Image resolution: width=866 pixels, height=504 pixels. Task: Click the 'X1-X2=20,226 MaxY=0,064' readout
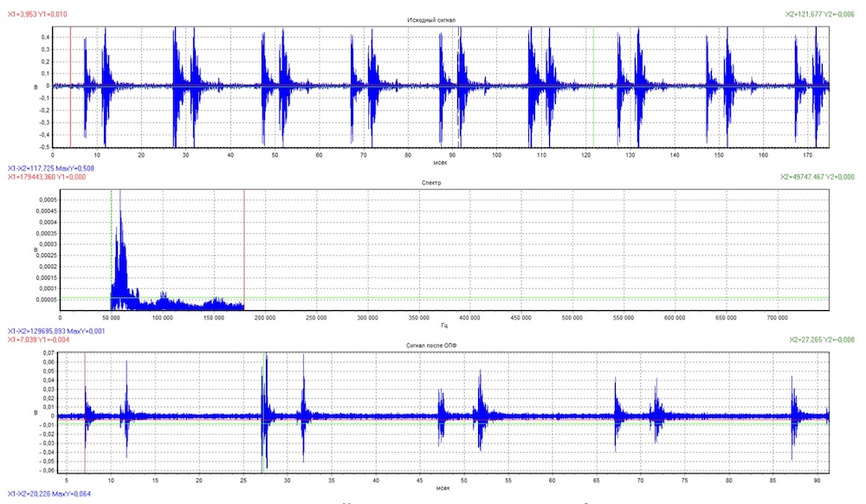[x=49, y=494]
